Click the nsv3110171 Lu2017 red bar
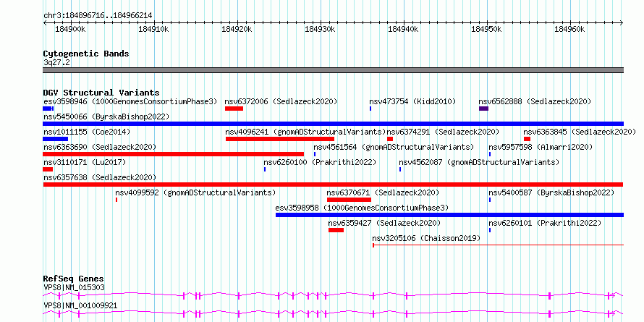The height and width of the screenshot is (322, 644). pos(48,169)
